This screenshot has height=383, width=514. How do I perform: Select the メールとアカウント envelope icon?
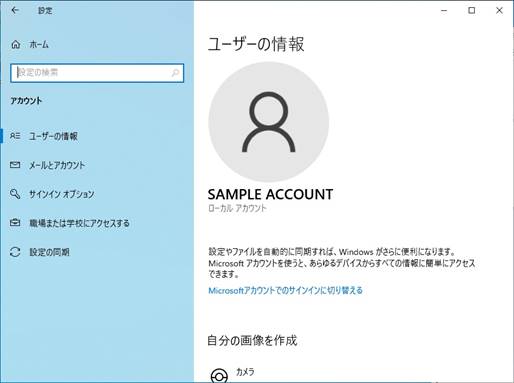click(x=15, y=165)
